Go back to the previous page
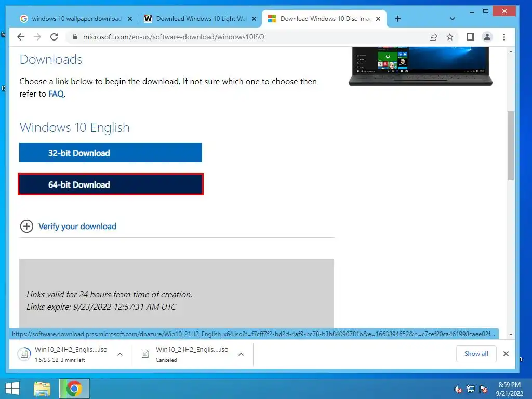Viewport: 532px width, 399px height. point(21,37)
